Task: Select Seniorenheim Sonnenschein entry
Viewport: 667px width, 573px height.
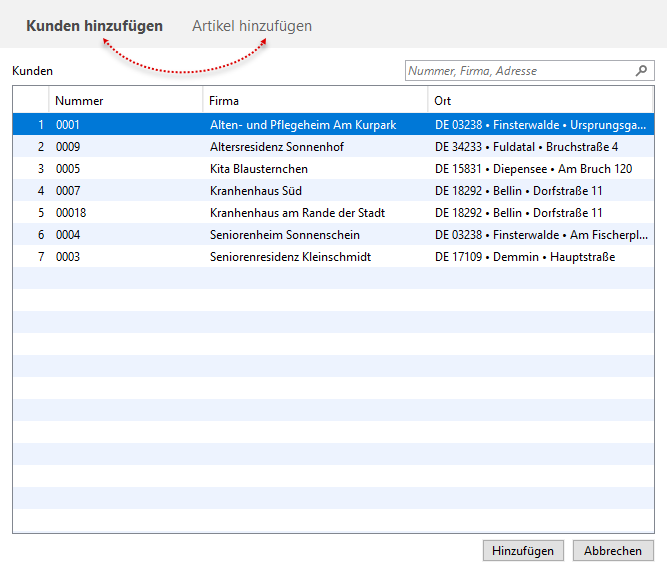Action: (x=285, y=235)
